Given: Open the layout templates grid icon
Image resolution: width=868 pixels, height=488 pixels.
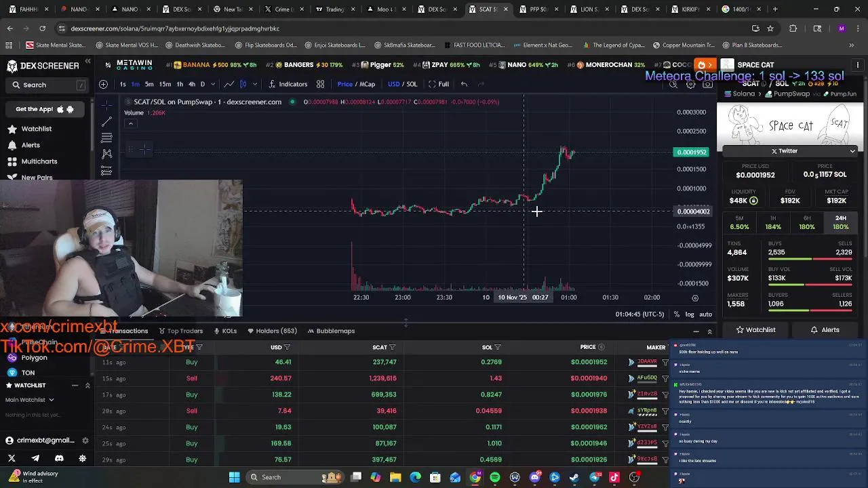Looking at the screenshot, I should click(320, 84).
